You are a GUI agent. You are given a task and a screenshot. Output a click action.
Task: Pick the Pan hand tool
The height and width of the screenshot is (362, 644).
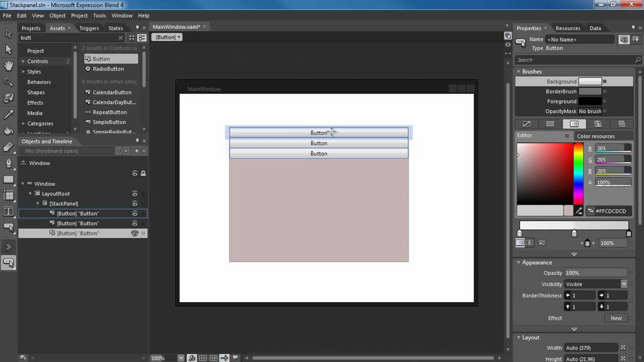[8, 65]
